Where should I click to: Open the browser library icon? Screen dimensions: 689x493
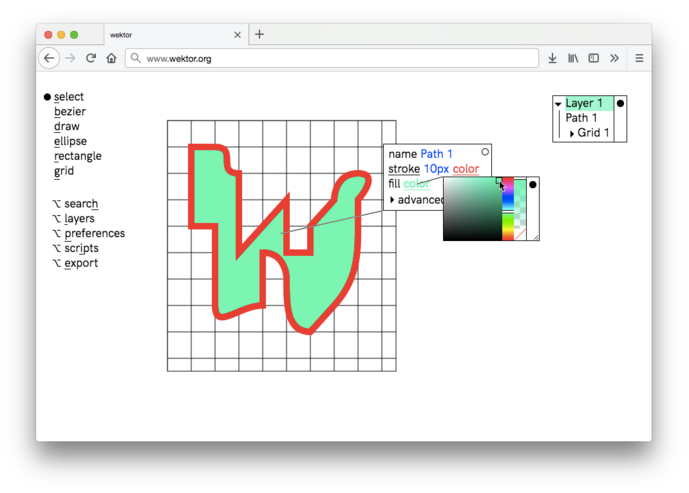click(573, 59)
